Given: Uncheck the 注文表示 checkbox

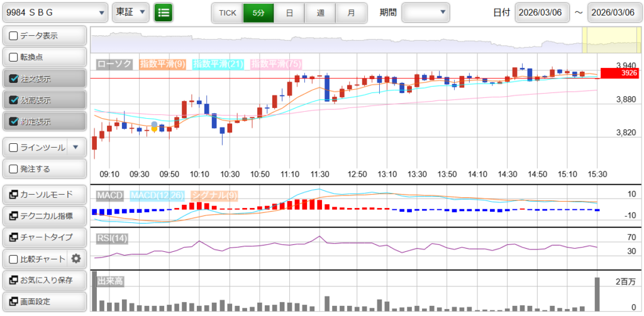Looking at the screenshot, I should [14, 79].
